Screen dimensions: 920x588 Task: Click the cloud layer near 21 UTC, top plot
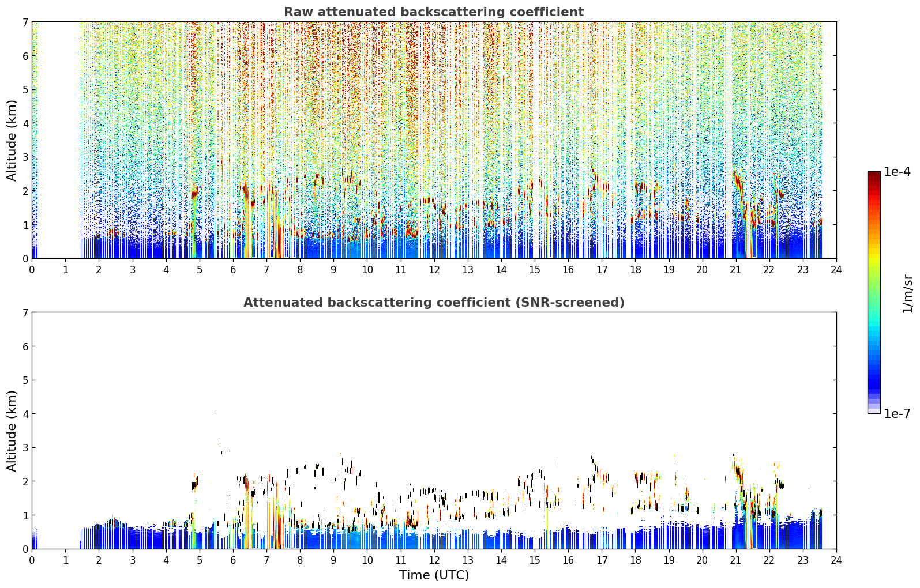pyautogui.click(x=738, y=182)
